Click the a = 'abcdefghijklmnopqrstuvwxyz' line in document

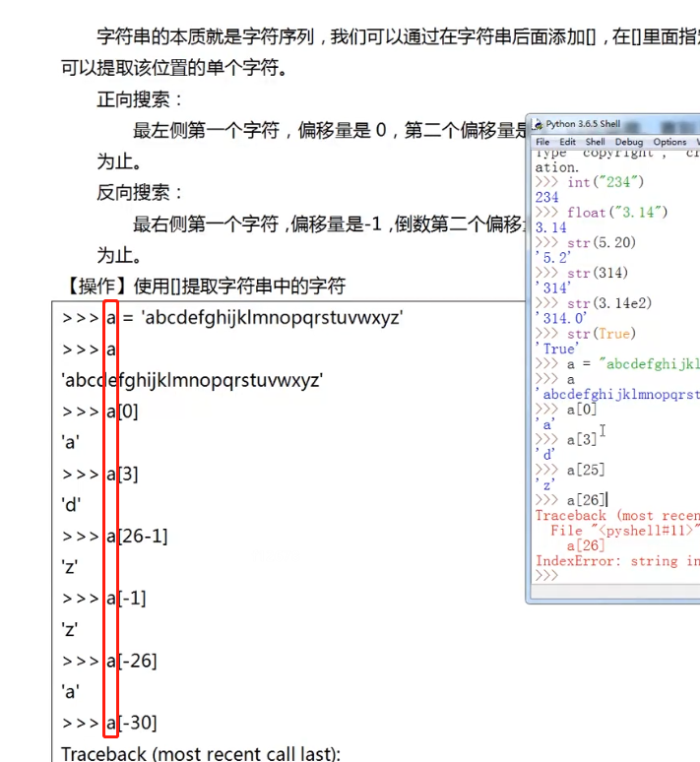tap(232, 318)
